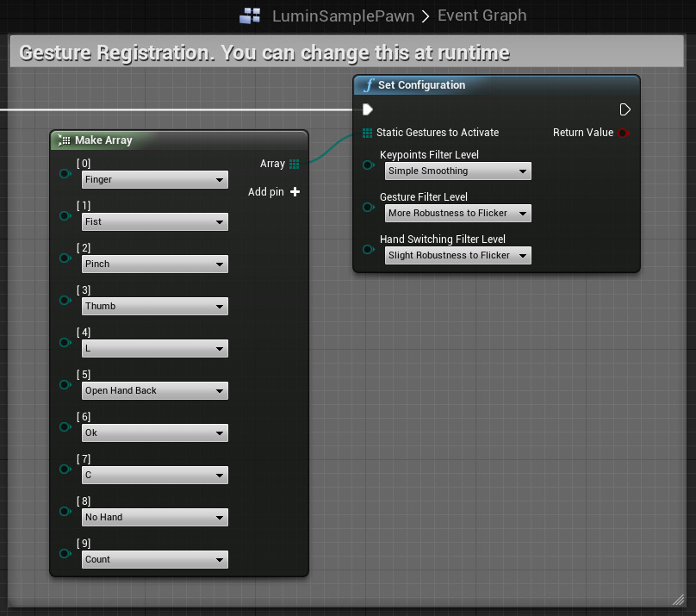Click the Hand Switching Filter Level input pin
696x616 pixels.
(x=369, y=249)
